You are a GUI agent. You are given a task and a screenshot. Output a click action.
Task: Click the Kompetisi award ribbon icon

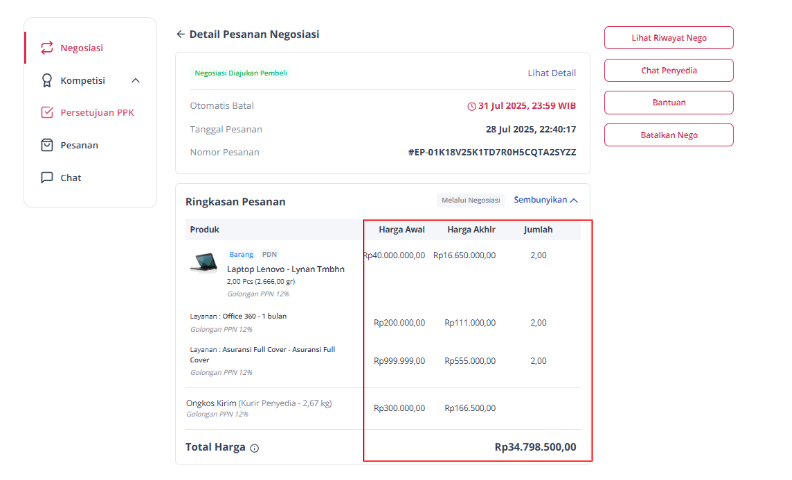pyautogui.click(x=47, y=80)
